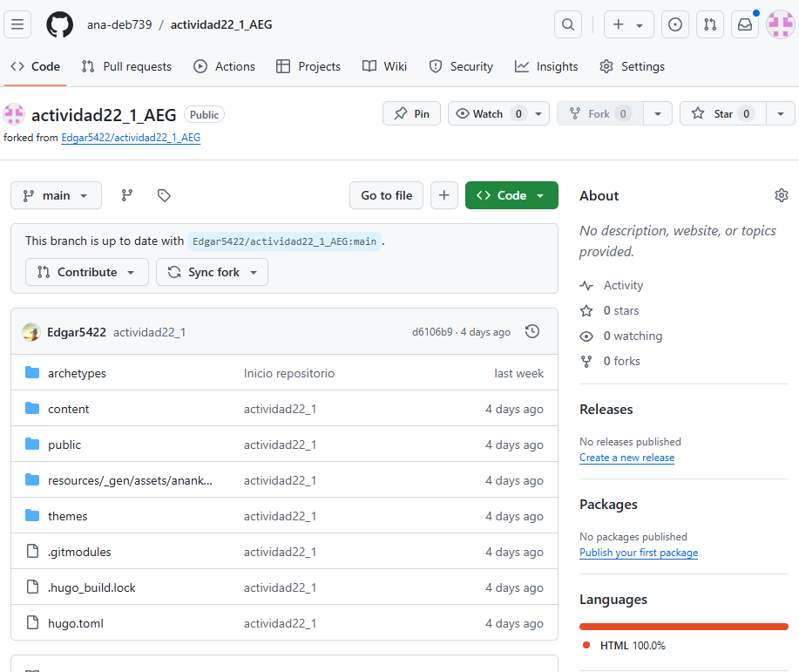Click the GitHub logo icon

coord(59,24)
